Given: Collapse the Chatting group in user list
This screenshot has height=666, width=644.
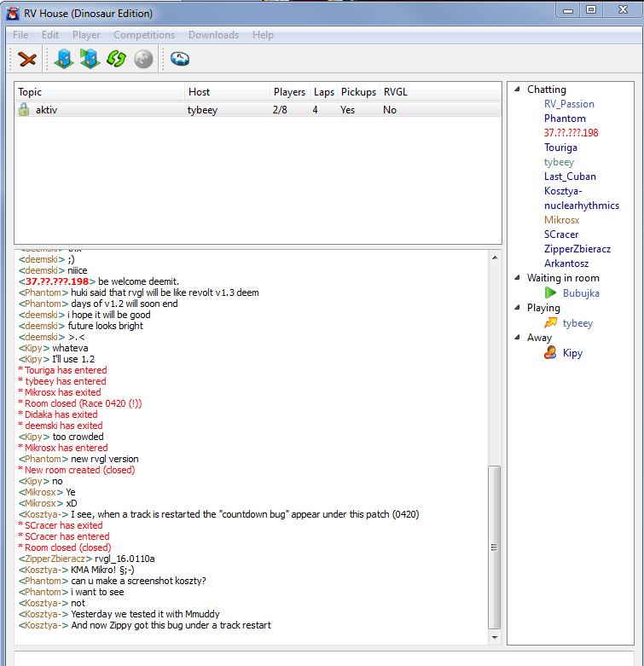Looking at the screenshot, I should pyautogui.click(x=517, y=90).
